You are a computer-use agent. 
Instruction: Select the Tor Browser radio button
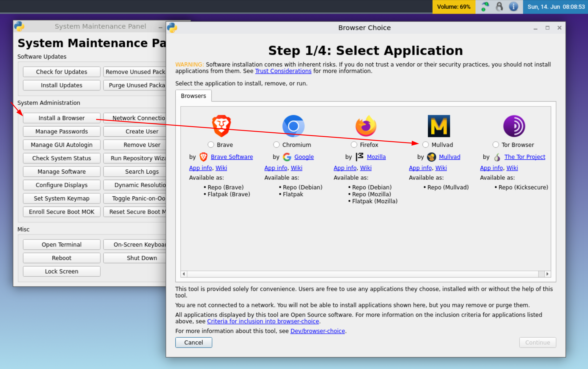click(496, 145)
